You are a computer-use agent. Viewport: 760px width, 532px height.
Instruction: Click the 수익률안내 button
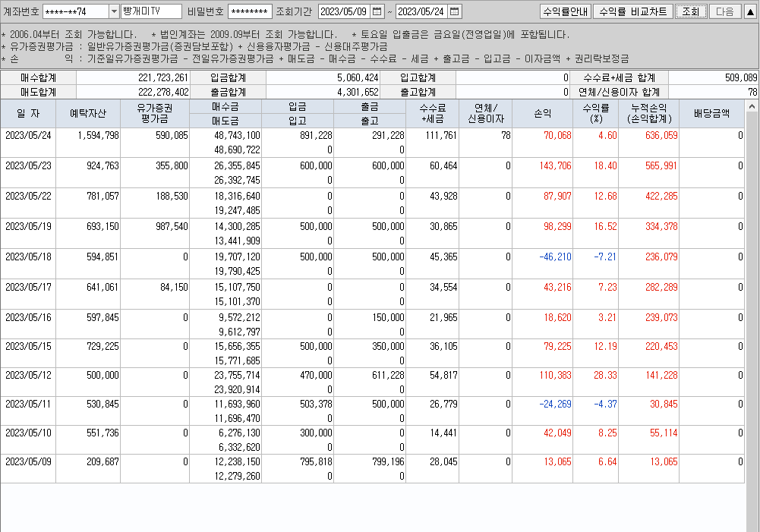point(565,11)
